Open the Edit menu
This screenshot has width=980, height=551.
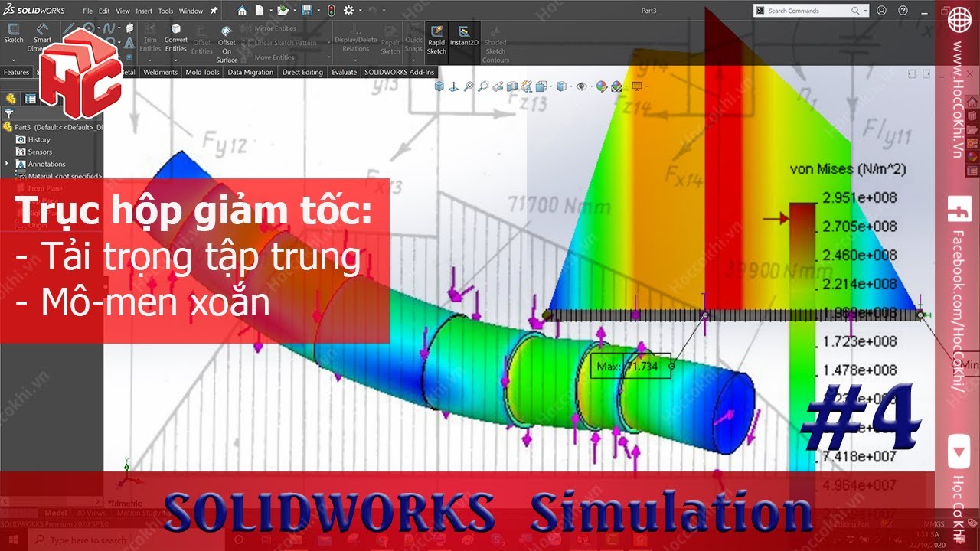tap(104, 11)
